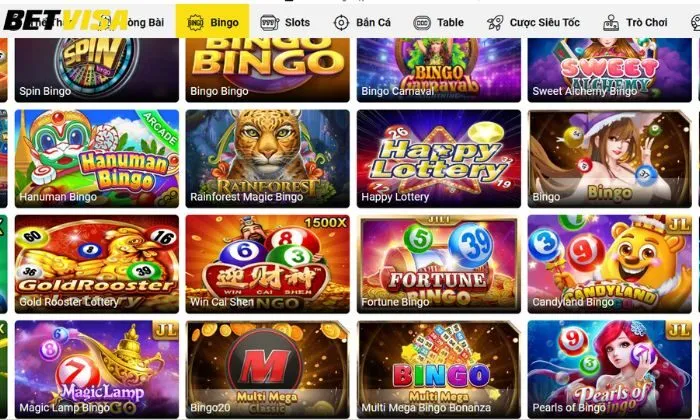Switch to the Table tab
Screen dimensions: 700x420
click(438, 22)
